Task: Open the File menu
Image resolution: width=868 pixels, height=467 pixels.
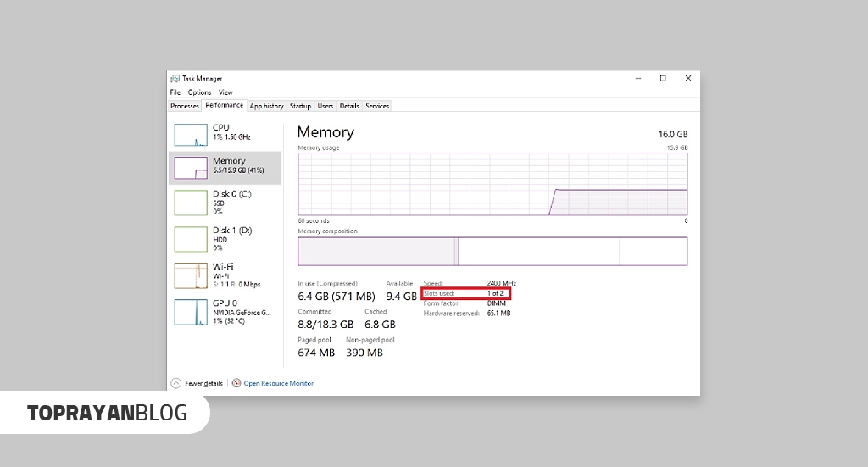Action: [x=175, y=92]
